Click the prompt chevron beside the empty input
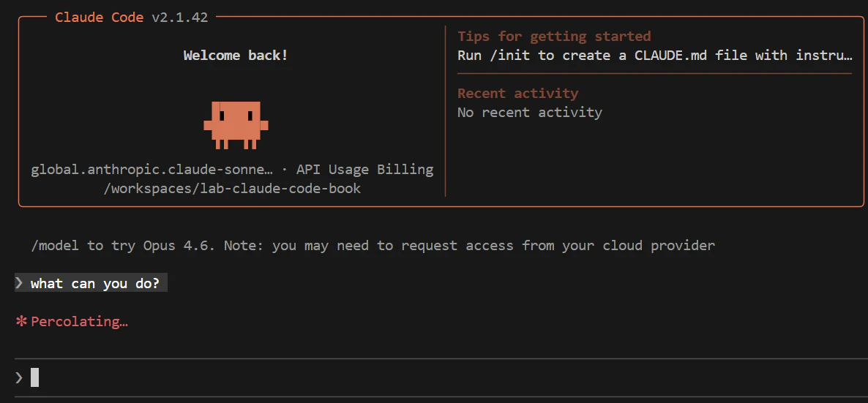The height and width of the screenshot is (403, 868). (19, 377)
